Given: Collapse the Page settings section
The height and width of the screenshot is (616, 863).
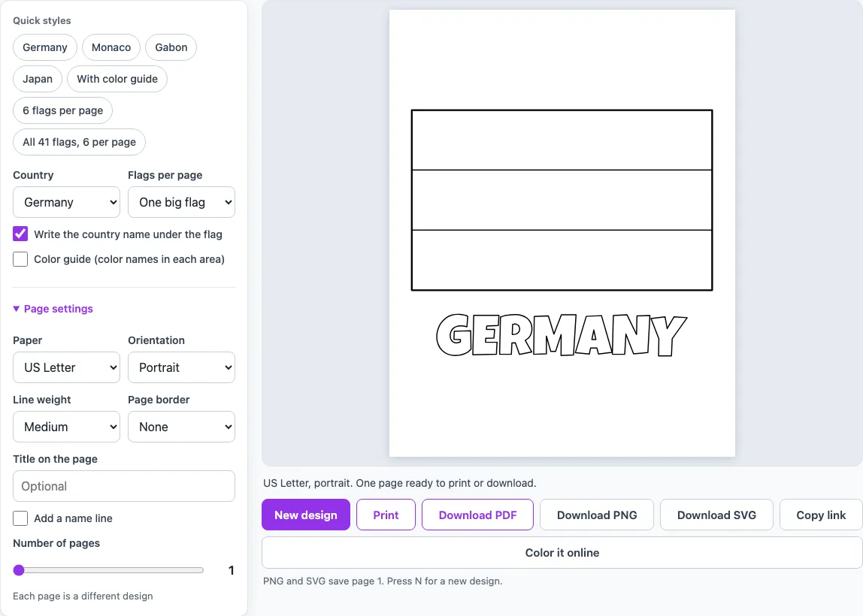Looking at the screenshot, I should 53,309.
